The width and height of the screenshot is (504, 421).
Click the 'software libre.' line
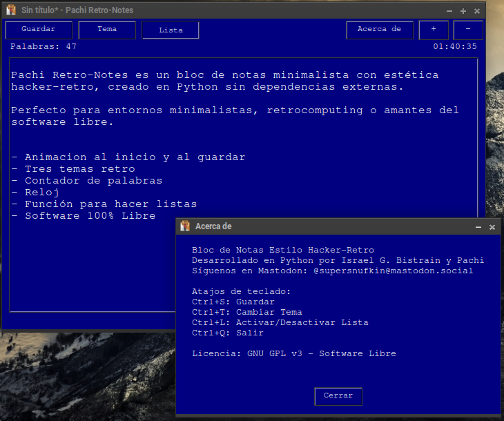pos(62,122)
